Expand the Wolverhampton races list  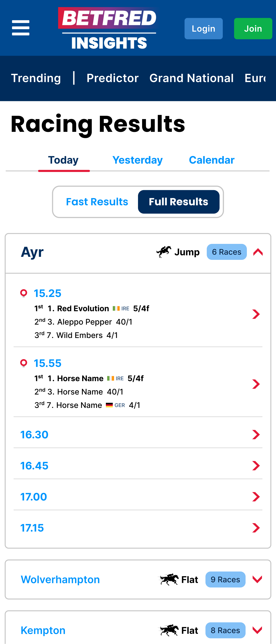[257, 579]
